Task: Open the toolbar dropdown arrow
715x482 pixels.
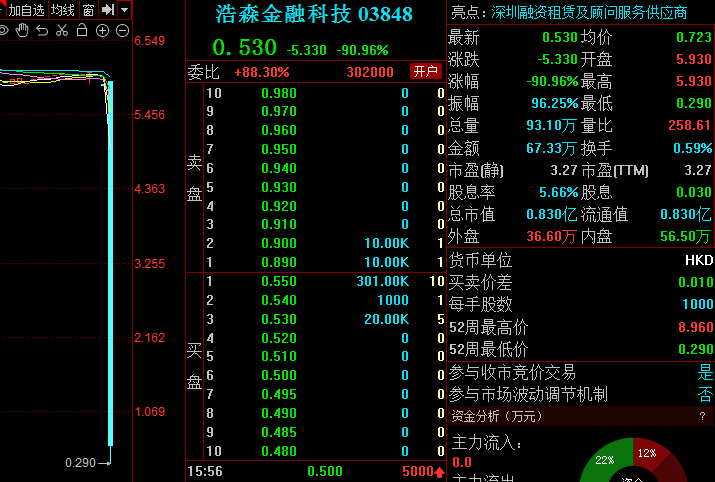Action: click(124, 10)
